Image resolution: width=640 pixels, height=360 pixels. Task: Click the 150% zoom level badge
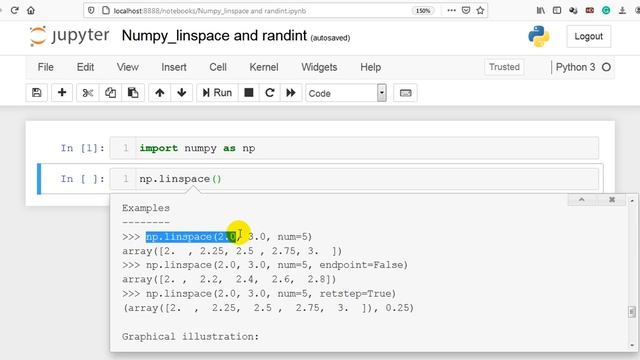point(423,11)
